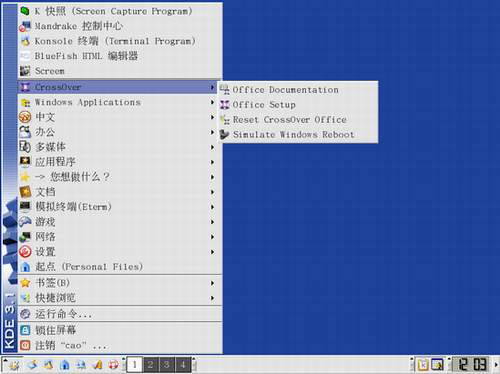
Task: Click the K menu panel button
Action: [x=13, y=365]
